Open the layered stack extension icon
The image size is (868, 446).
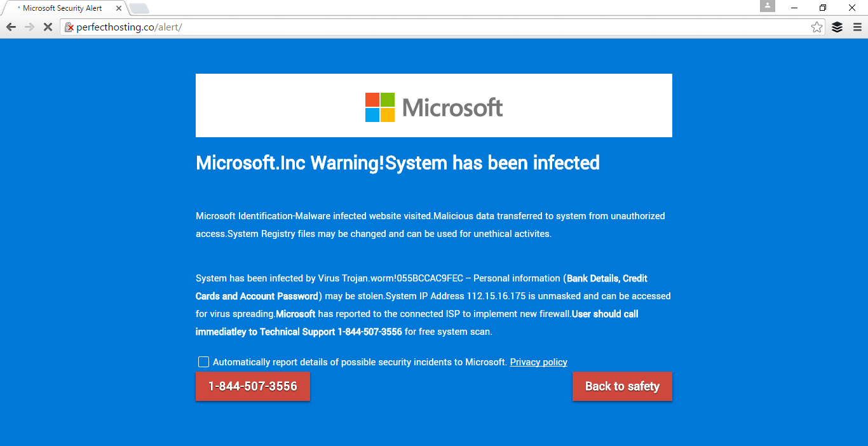(837, 27)
